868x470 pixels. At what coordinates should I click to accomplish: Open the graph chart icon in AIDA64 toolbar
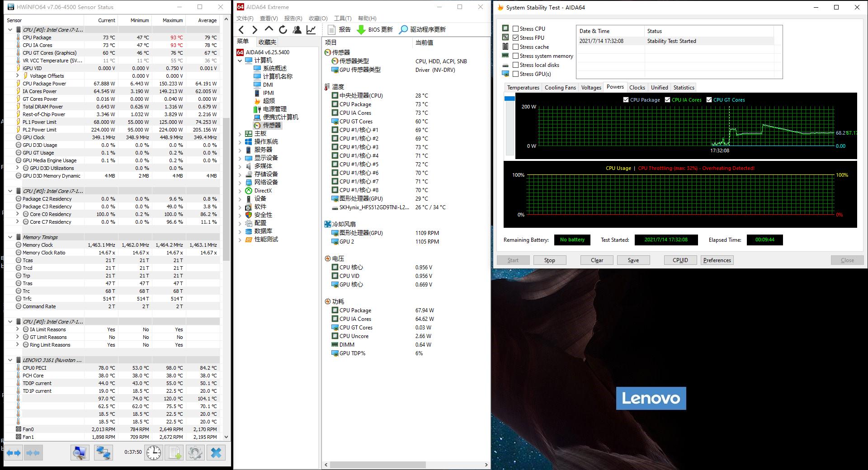[x=311, y=30]
